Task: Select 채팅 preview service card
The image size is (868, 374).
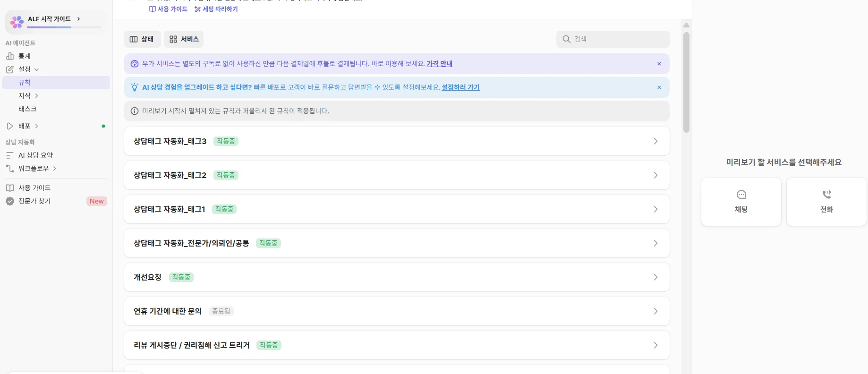Action: pos(741,202)
